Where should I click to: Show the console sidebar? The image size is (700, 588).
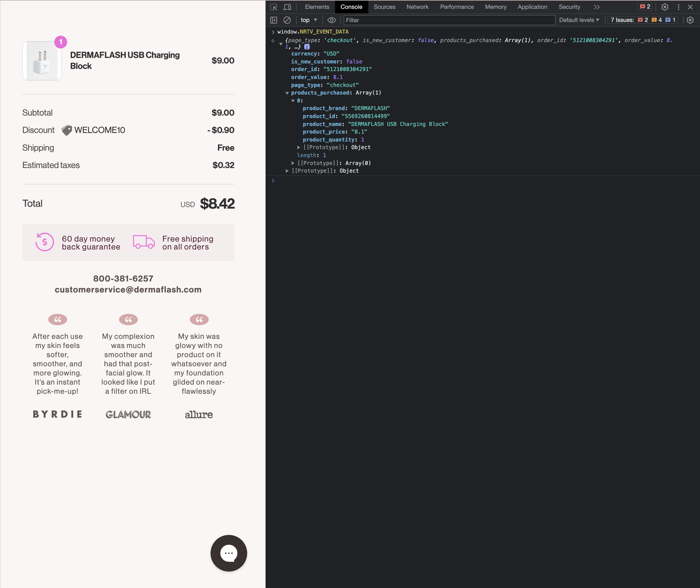tap(274, 20)
